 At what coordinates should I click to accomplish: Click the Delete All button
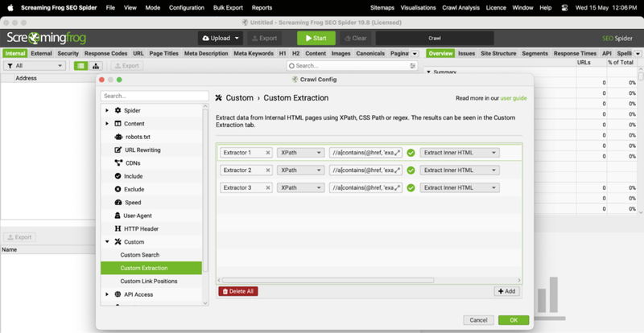[238, 291]
